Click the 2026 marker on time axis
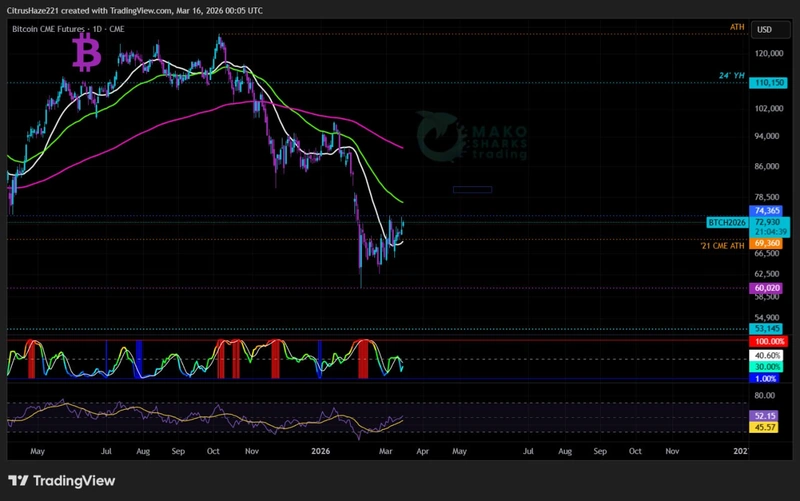 [320, 451]
